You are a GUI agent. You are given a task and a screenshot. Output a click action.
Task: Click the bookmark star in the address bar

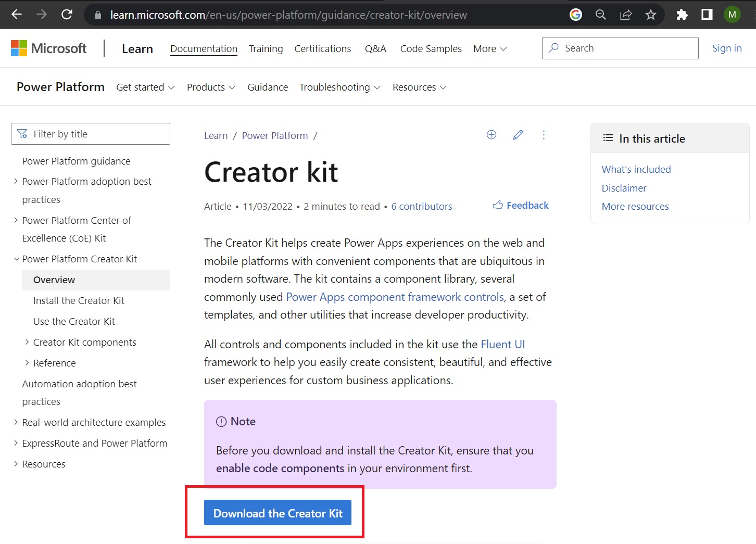pos(650,15)
